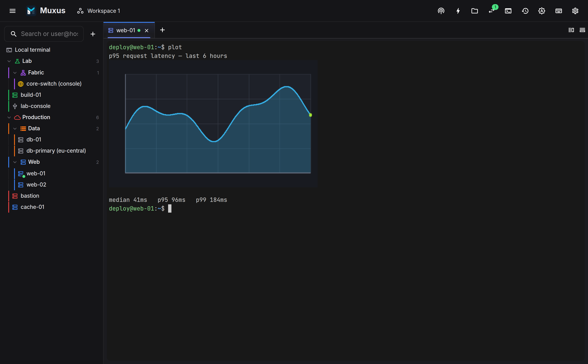The height and width of the screenshot is (364, 588).
Task: Open the settings gear icon
Action: [x=575, y=11]
